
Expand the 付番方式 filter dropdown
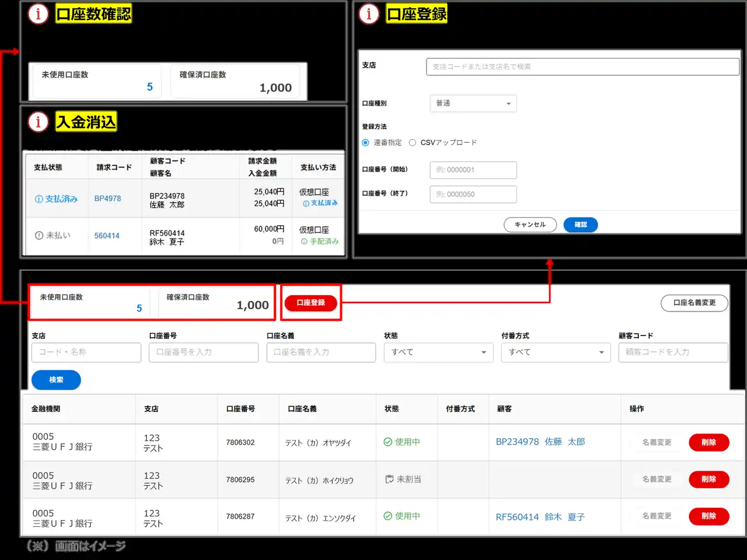(556, 352)
